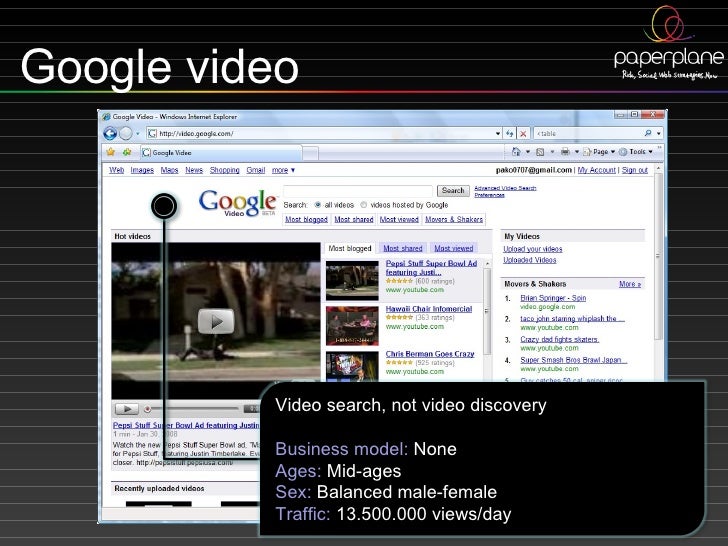Click the player's play button below video
The width and height of the screenshot is (728, 546).
pos(127,409)
